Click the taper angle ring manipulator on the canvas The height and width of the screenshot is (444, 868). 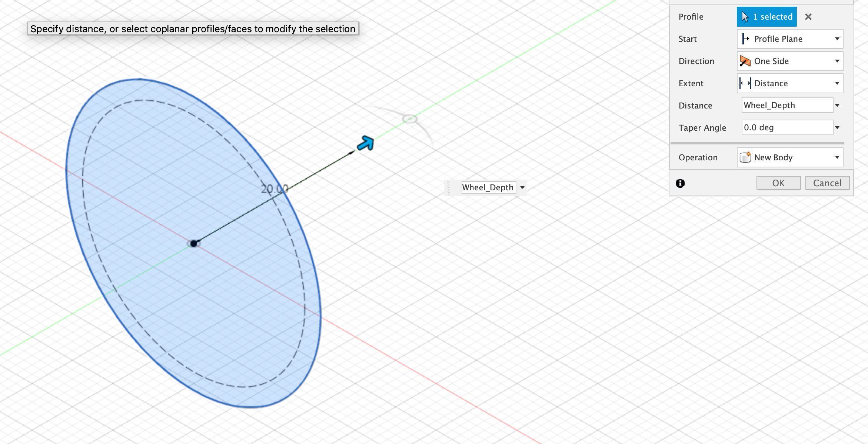tap(410, 119)
